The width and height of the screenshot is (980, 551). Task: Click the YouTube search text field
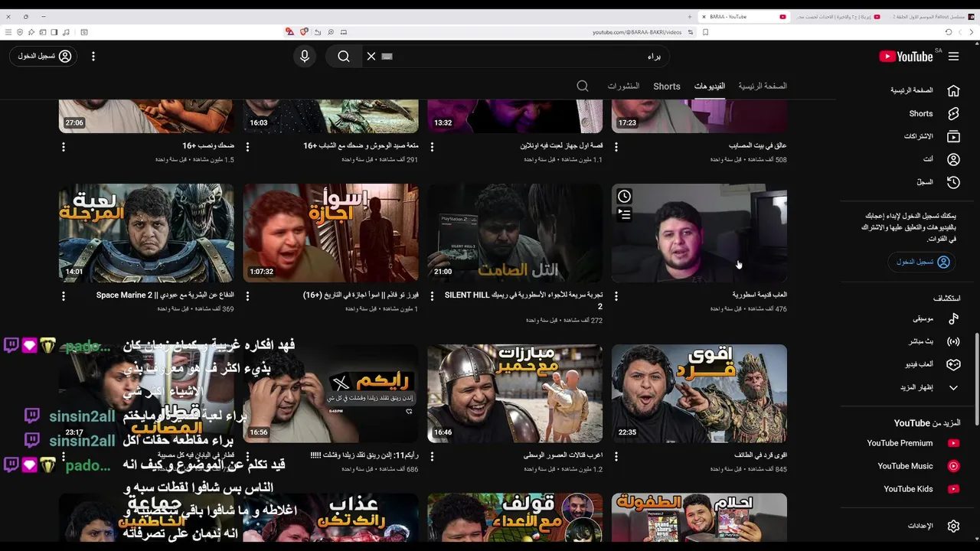(528, 56)
